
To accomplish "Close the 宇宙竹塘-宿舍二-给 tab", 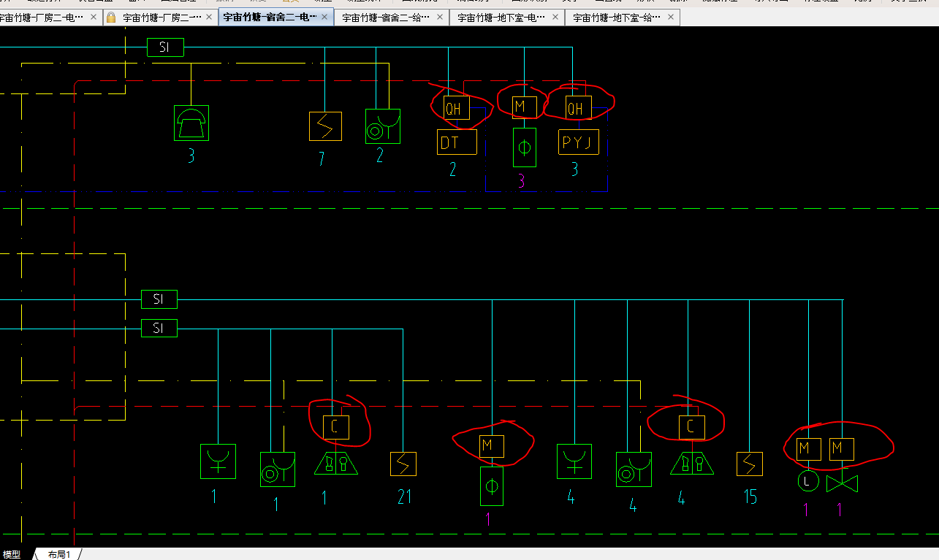I will (440, 17).
